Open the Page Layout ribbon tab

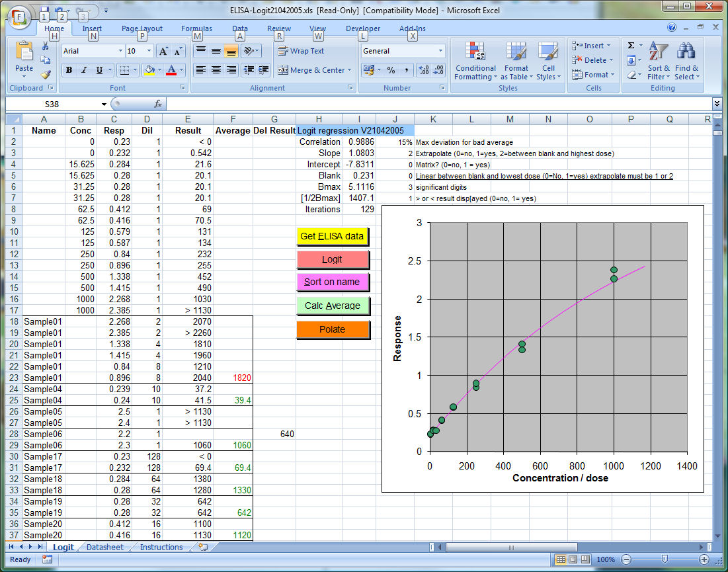pyautogui.click(x=142, y=28)
